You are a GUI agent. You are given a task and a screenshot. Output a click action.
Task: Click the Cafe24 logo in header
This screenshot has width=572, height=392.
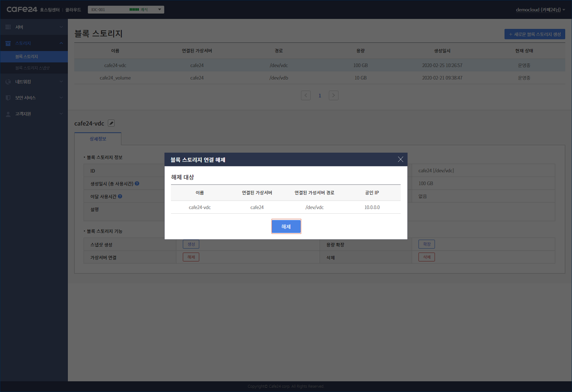[x=22, y=9]
